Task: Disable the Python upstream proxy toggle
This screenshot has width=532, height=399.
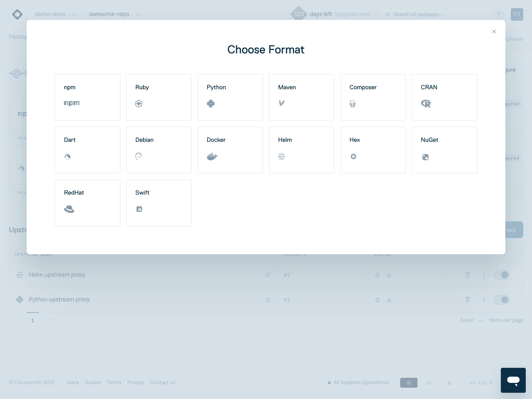Action: pos(501,300)
